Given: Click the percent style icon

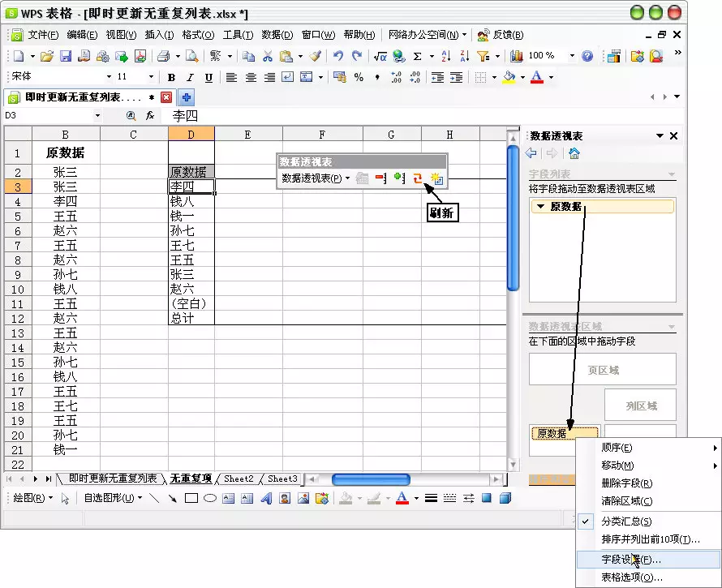Looking at the screenshot, I should [359, 77].
